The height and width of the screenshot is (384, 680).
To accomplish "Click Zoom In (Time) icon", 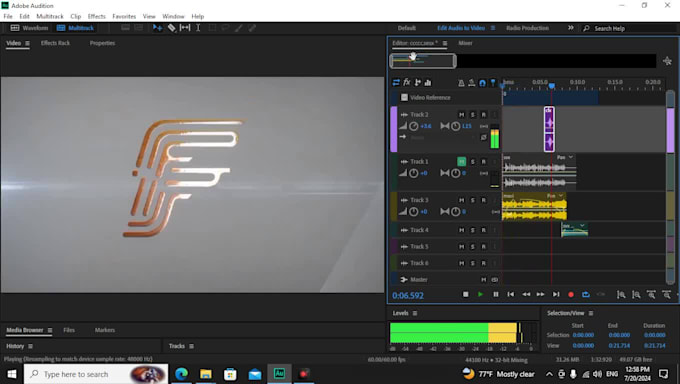I will (x=651, y=295).
